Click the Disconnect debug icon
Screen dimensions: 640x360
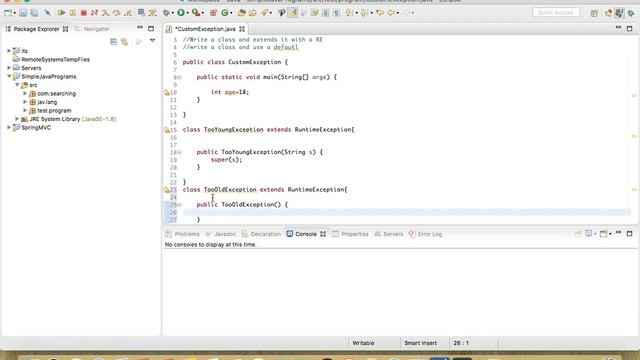pos(94,13)
